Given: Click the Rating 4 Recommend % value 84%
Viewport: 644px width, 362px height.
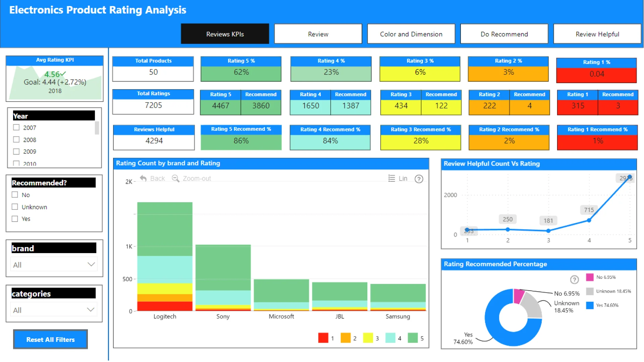Looking at the screenshot, I should (x=330, y=141).
